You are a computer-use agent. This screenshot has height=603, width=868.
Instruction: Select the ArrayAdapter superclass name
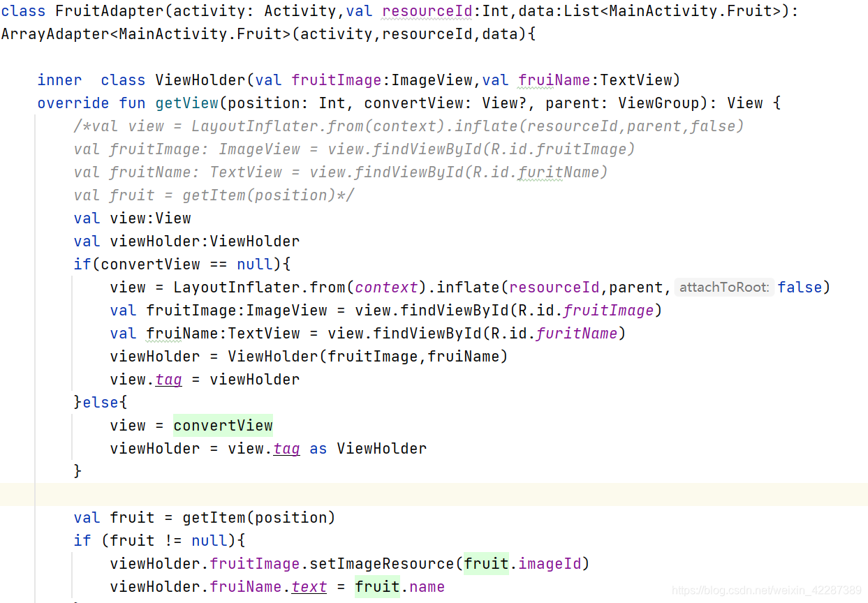55,34
